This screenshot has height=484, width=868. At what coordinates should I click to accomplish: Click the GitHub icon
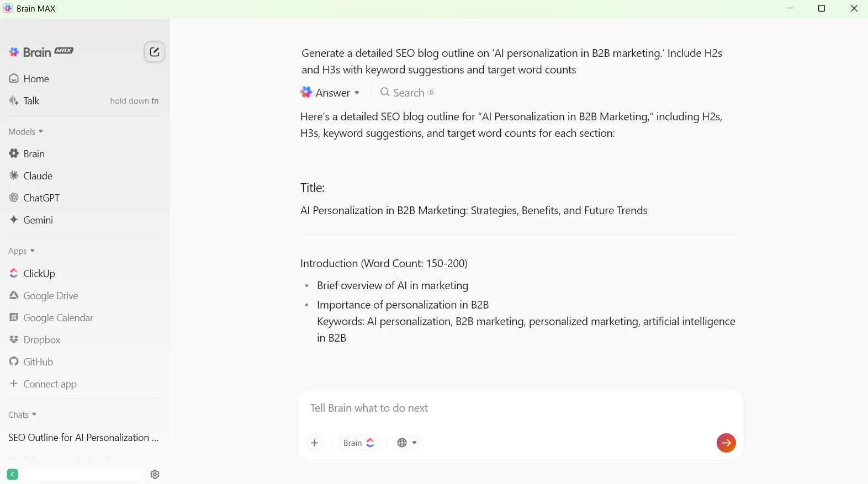point(14,361)
